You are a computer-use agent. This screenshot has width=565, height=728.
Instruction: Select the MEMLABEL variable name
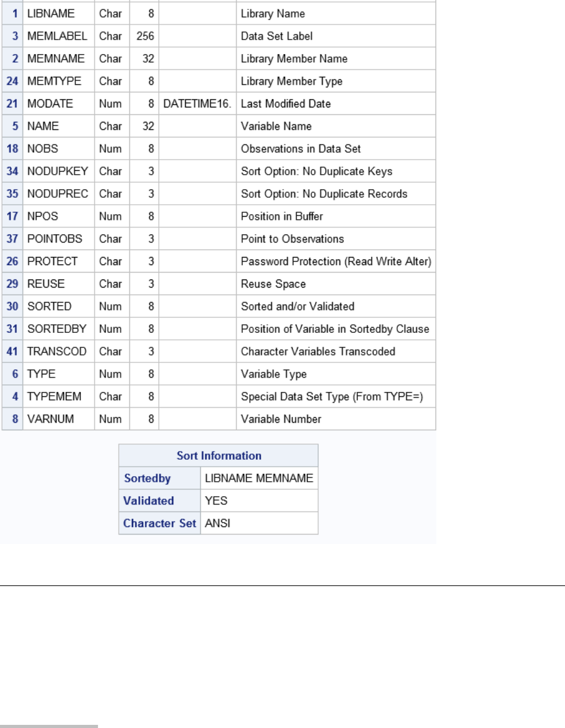click(51, 36)
